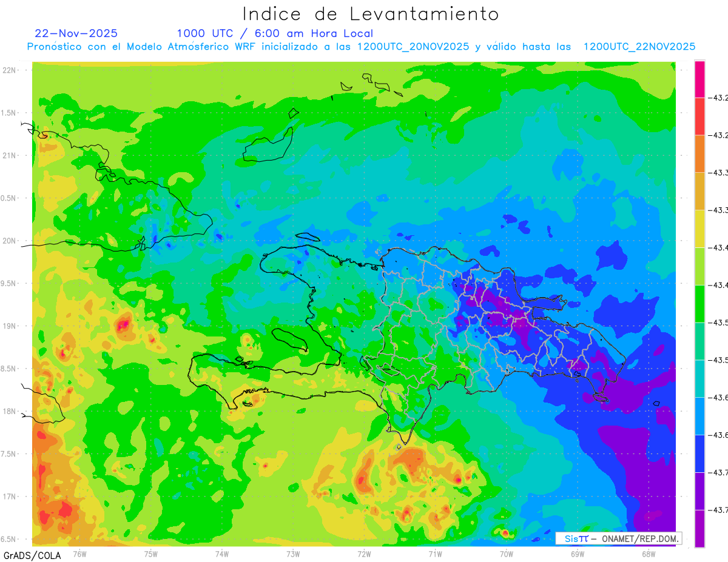Click the red swatch in the color legend

click(699, 116)
